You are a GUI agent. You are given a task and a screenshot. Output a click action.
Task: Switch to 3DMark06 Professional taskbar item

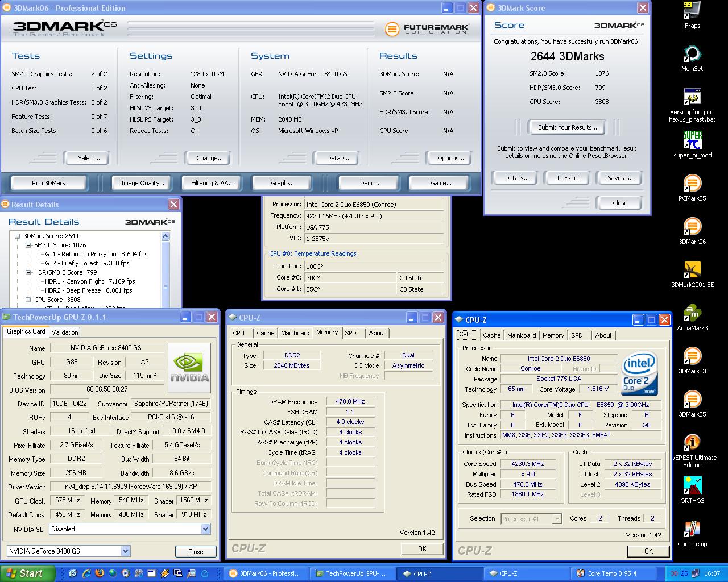point(267,573)
